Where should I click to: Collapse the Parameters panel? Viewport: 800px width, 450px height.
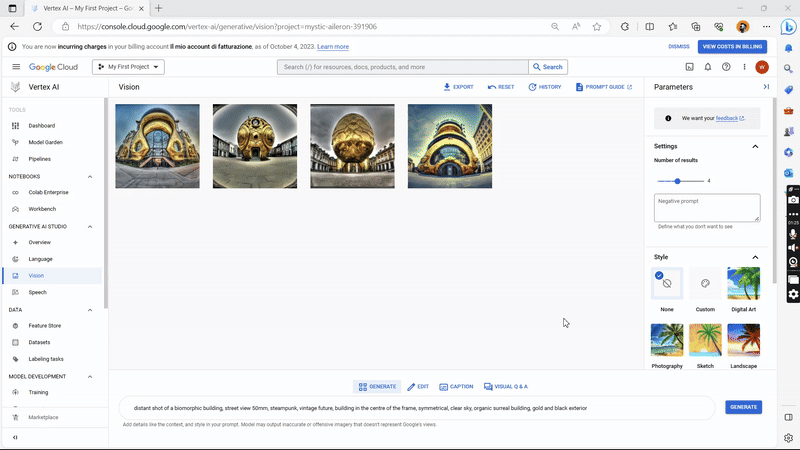coord(766,87)
